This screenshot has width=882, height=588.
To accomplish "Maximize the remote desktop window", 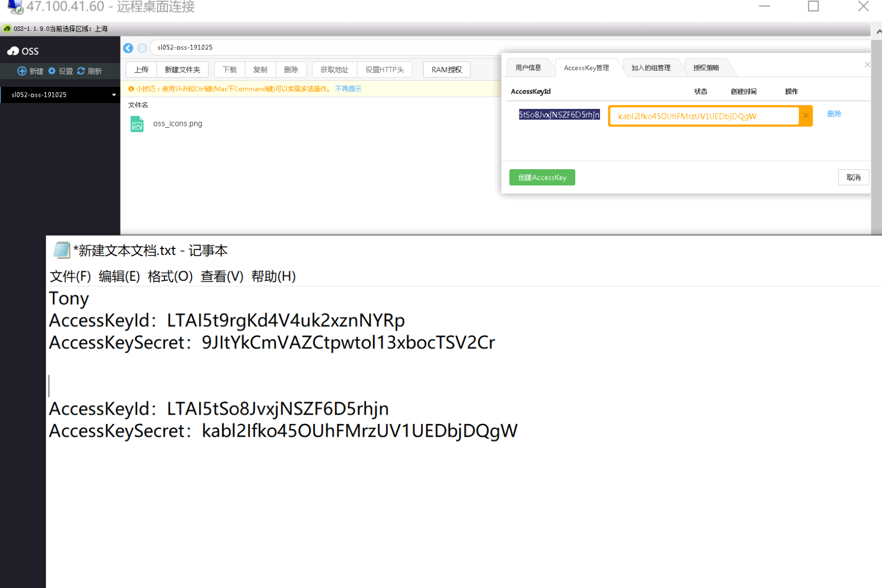I will [x=813, y=6].
